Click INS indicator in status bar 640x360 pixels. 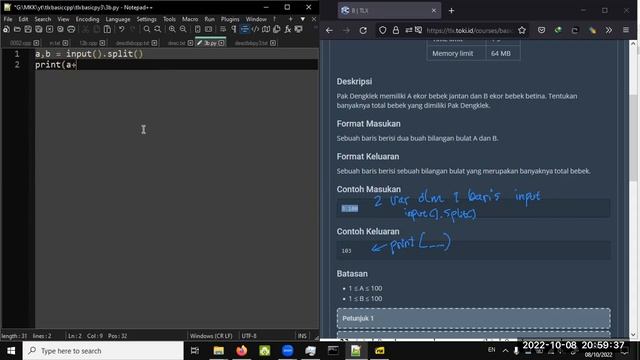(x=302, y=336)
